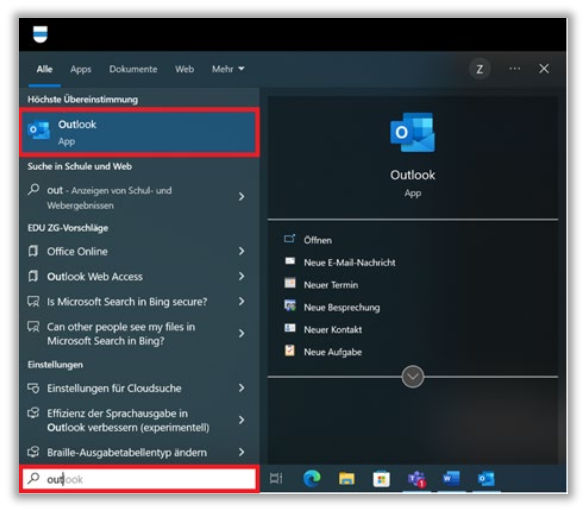Choose Neuer Termin action
The width and height of the screenshot is (584, 510).
(x=331, y=285)
